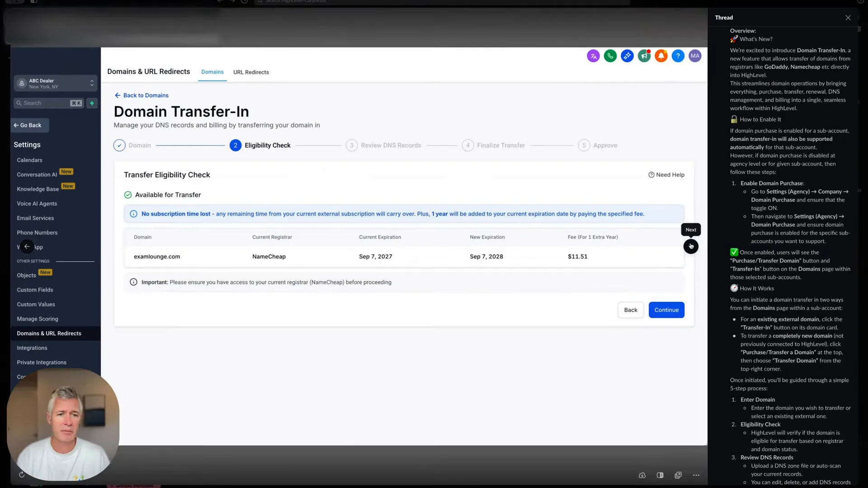Click the NameCheap registrar cell

pyautogui.click(x=269, y=257)
